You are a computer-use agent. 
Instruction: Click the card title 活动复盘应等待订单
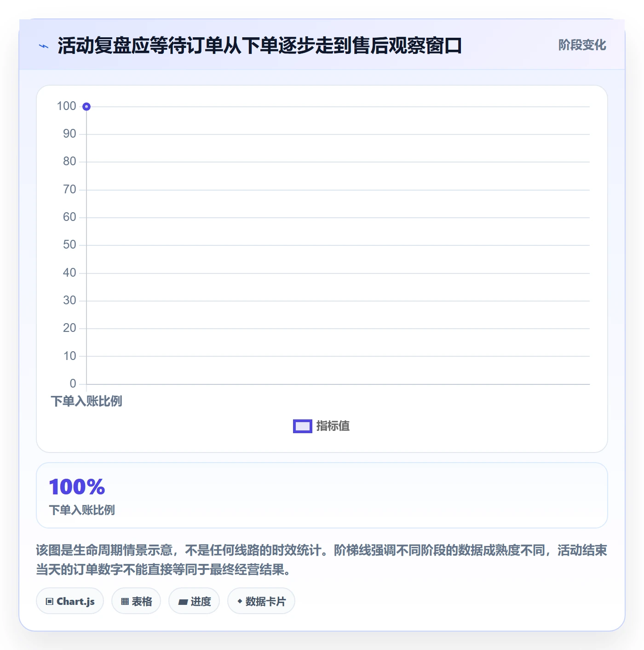(259, 46)
